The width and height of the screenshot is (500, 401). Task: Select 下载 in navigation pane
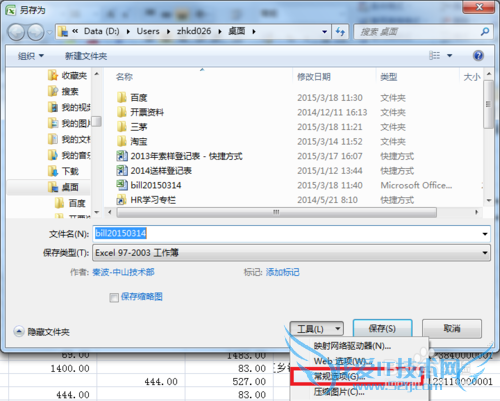[63, 171]
